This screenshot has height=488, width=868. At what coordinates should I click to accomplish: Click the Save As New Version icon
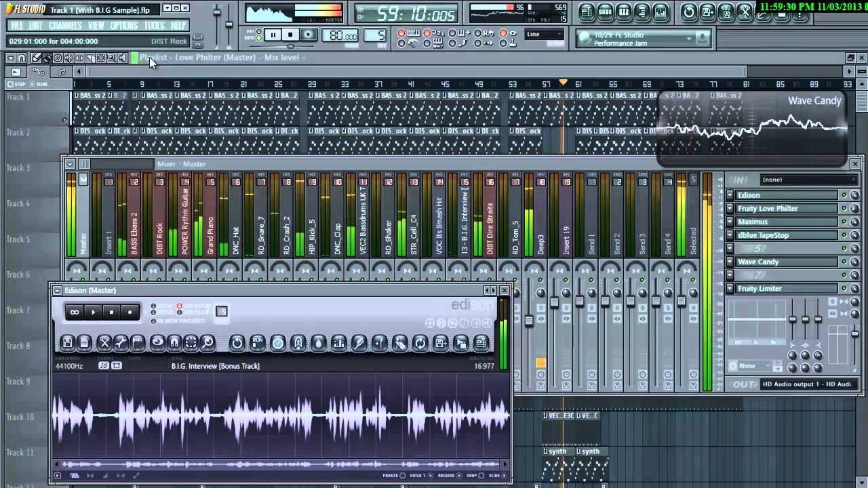coord(707,12)
